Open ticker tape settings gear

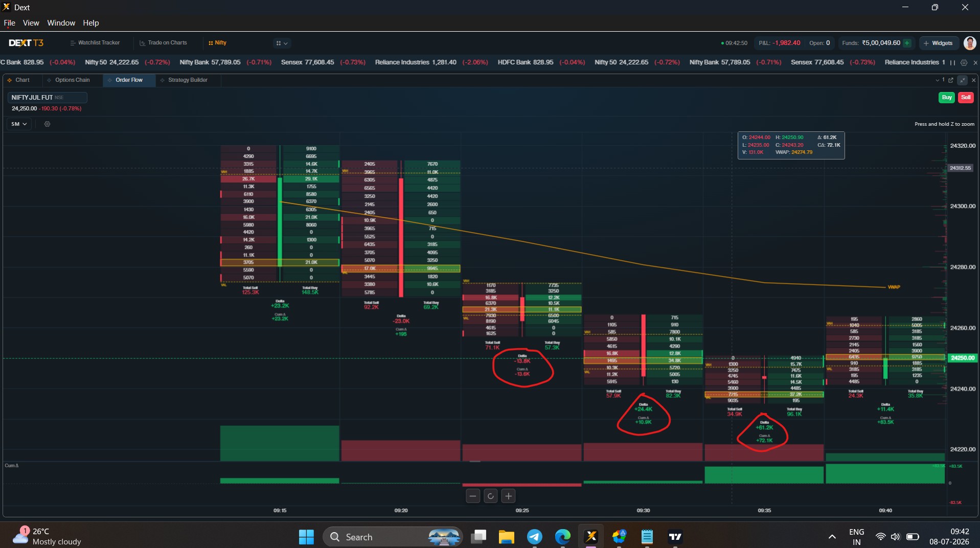pyautogui.click(x=964, y=62)
